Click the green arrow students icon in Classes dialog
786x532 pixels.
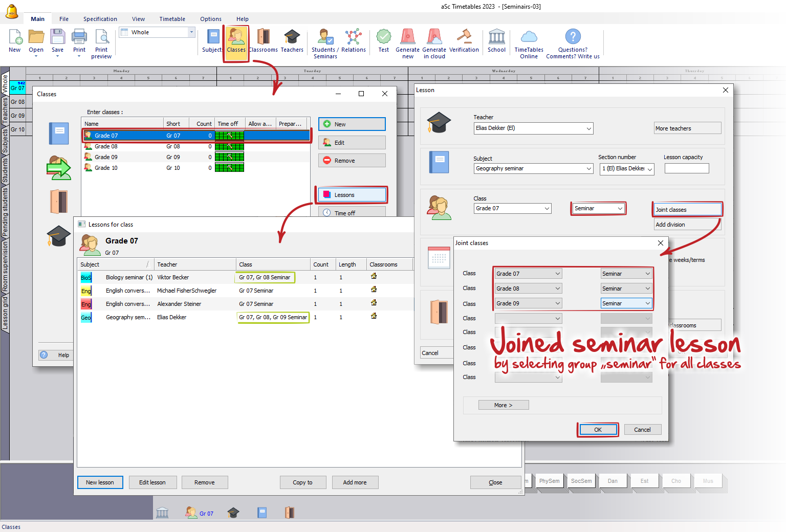click(59, 168)
